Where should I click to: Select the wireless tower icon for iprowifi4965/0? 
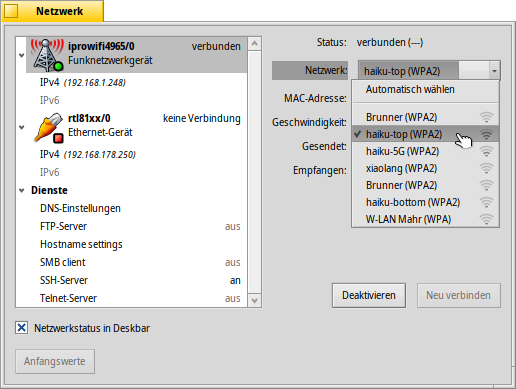click(47, 55)
